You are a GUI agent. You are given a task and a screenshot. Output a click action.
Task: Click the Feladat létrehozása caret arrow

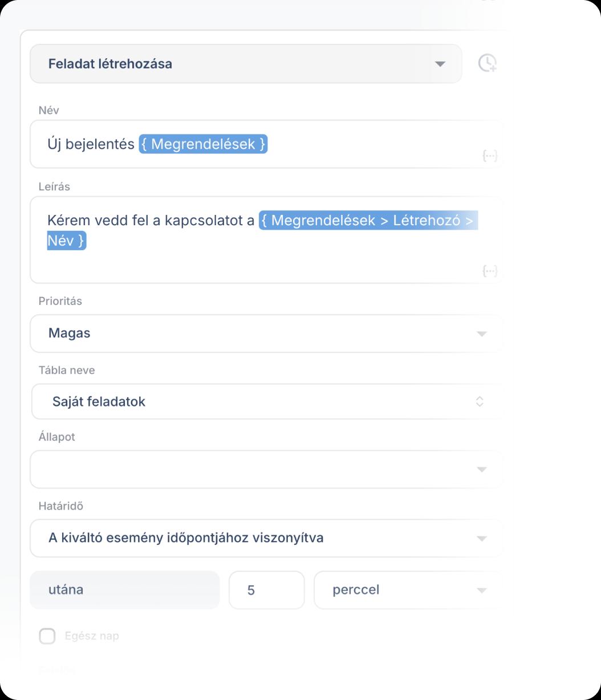[440, 64]
